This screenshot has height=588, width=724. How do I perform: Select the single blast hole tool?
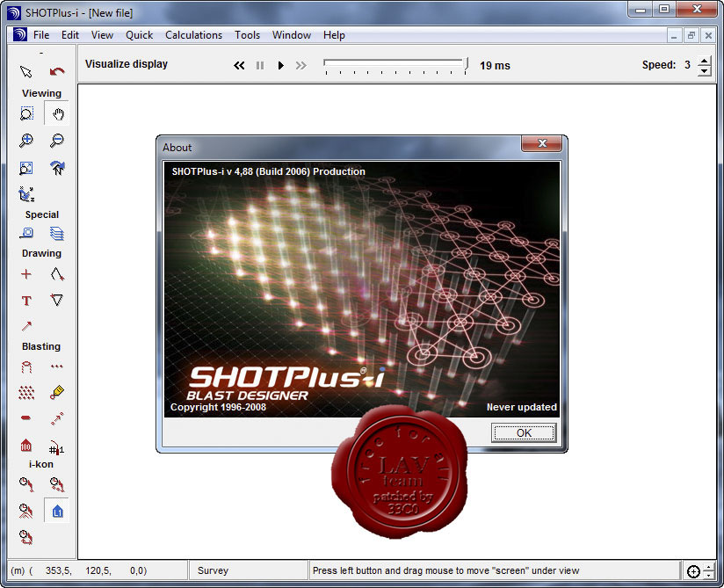[26, 367]
